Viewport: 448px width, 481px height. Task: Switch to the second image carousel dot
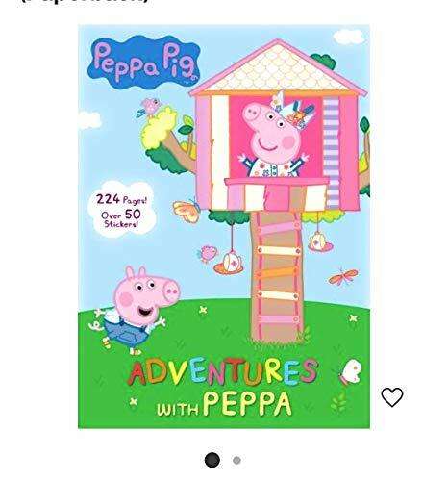[x=236, y=460]
